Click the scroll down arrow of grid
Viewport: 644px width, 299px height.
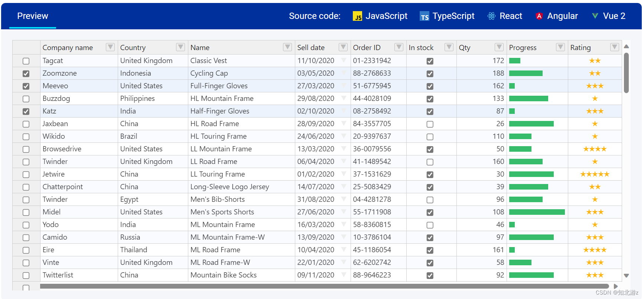[626, 276]
